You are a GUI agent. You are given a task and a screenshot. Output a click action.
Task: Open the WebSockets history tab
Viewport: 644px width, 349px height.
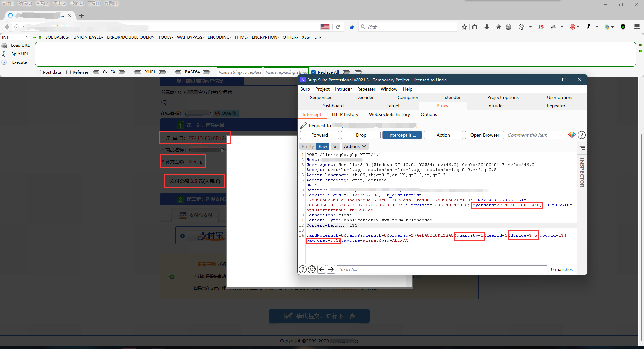(389, 115)
